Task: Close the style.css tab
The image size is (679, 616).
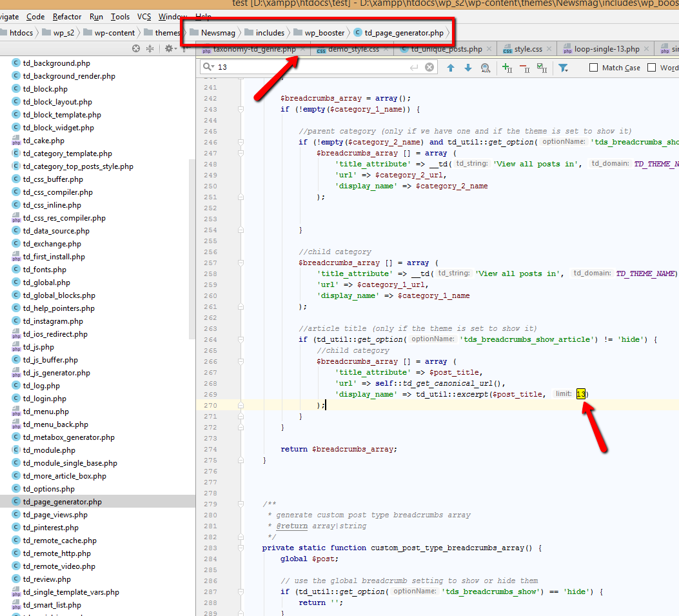Action: [x=549, y=49]
